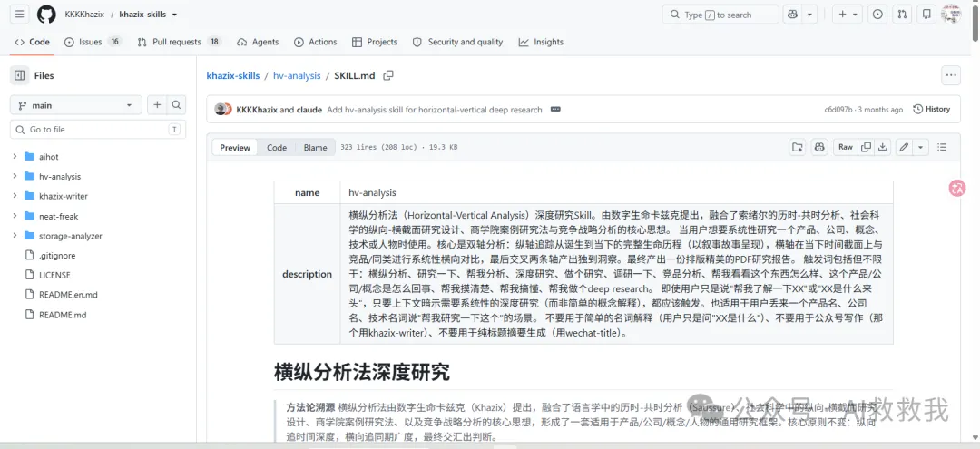Switch to the Code view
This screenshot has width=980, height=449.
click(x=277, y=147)
